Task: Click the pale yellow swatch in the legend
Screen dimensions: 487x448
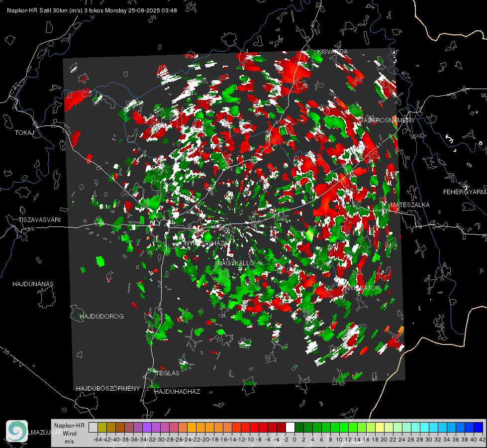Action: click(380, 427)
